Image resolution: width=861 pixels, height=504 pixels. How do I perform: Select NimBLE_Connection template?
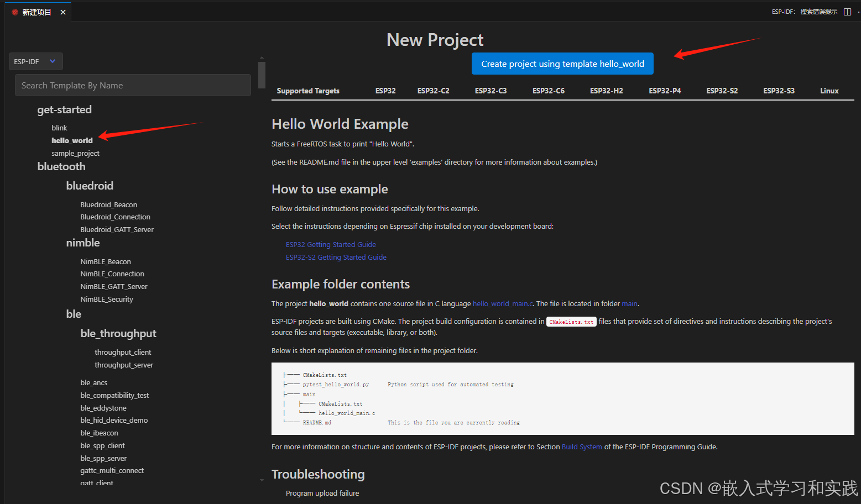pyautogui.click(x=112, y=274)
